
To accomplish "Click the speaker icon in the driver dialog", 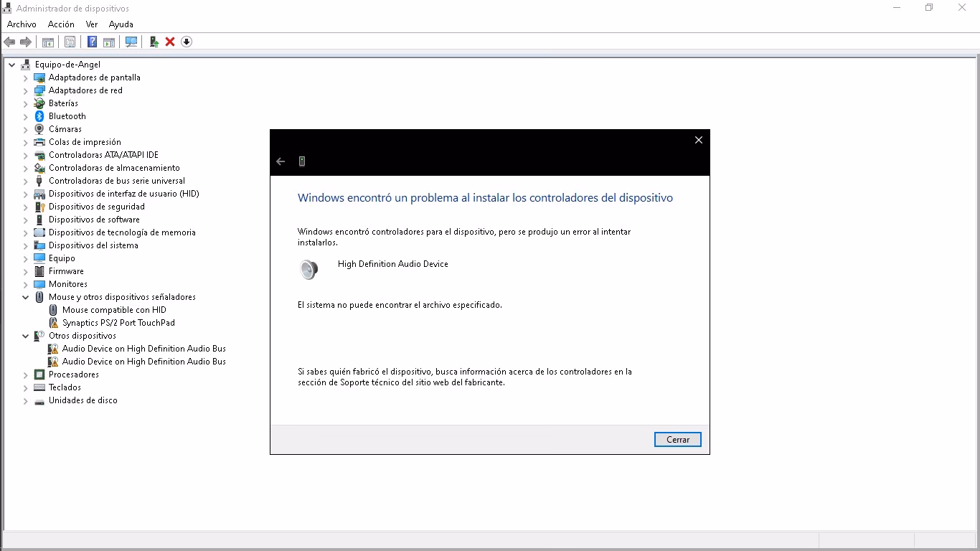I will click(x=308, y=269).
